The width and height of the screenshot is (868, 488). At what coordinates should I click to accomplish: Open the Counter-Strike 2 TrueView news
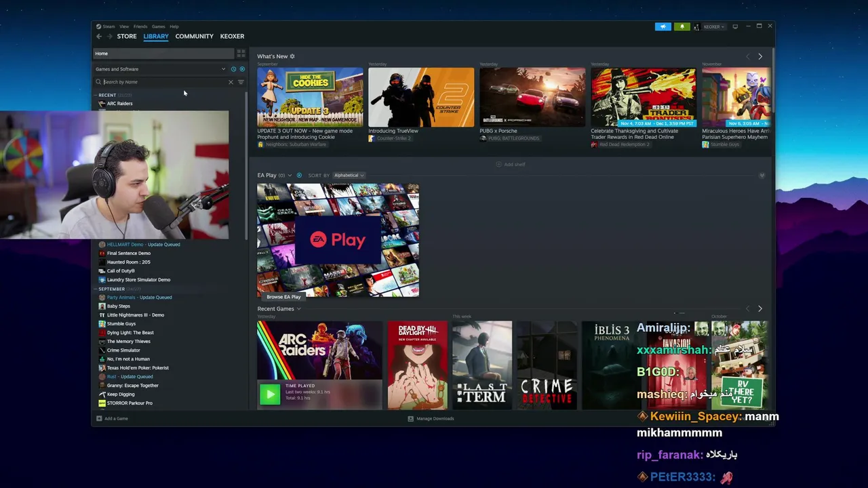pos(421,97)
